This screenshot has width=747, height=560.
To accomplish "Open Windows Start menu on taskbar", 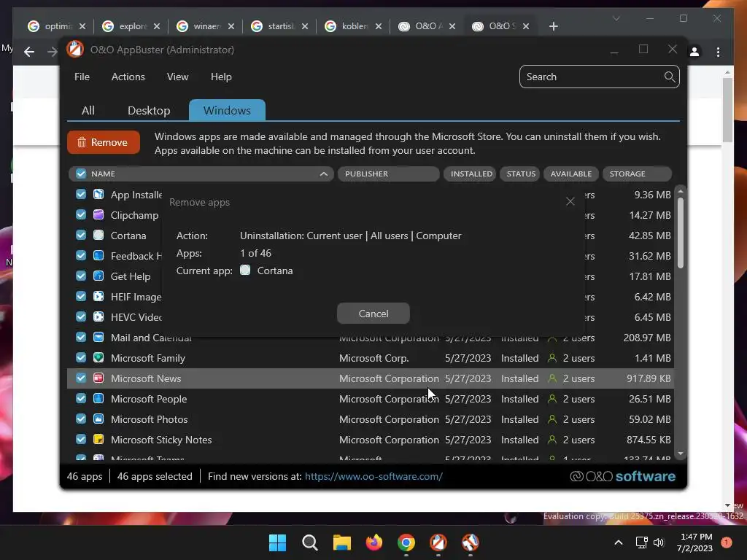I will [x=277, y=542].
